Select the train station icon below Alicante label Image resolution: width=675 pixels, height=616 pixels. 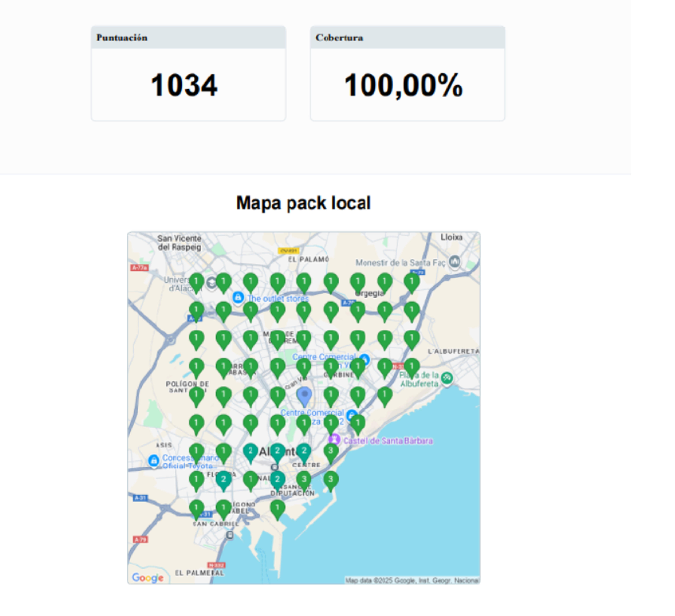point(275,467)
